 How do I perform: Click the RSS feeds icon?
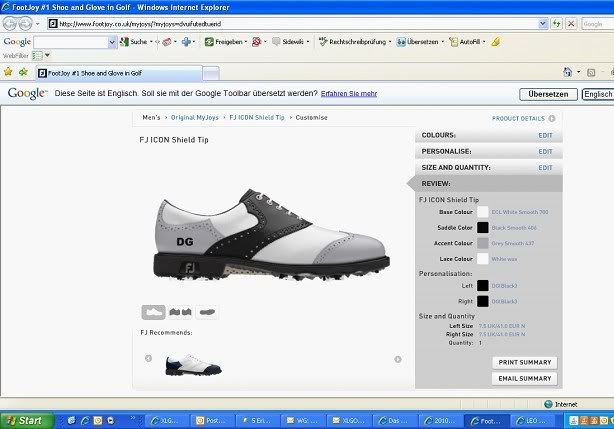tap(591, 72)
